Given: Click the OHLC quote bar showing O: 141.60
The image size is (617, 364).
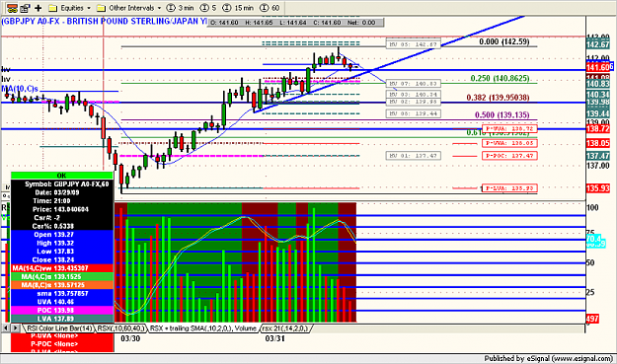Looking at the screenshot, I should [x=295, y=23].
